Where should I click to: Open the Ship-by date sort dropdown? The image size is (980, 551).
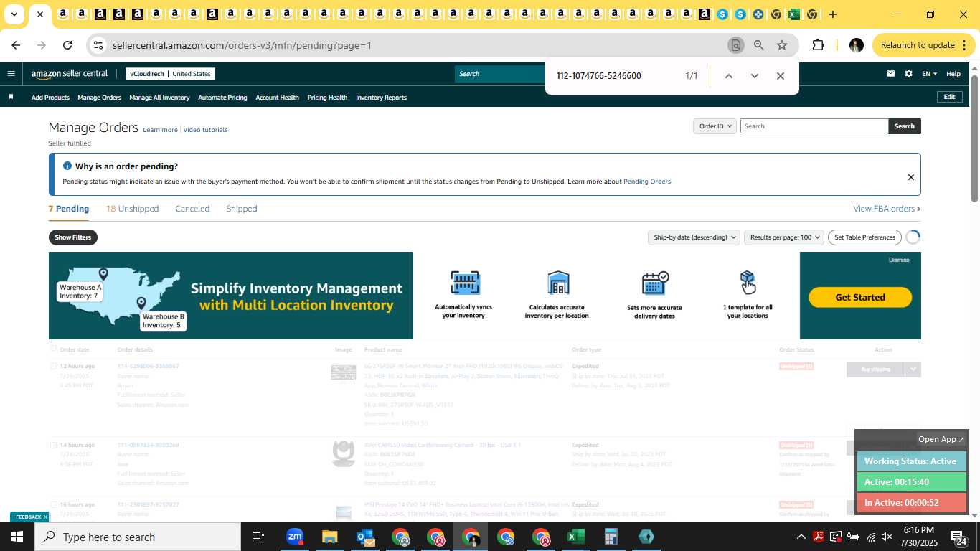pos(693,237)
